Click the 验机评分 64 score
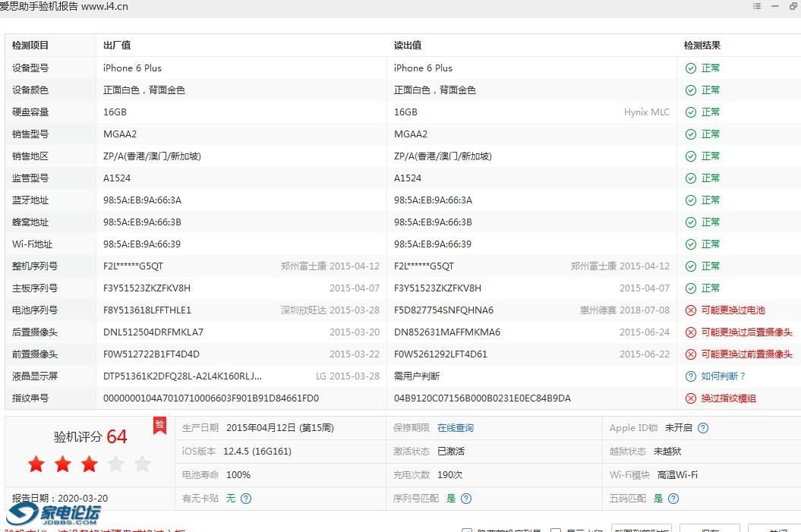The width and height of the screenshot is (801, 532). click(x=90, y=436)
